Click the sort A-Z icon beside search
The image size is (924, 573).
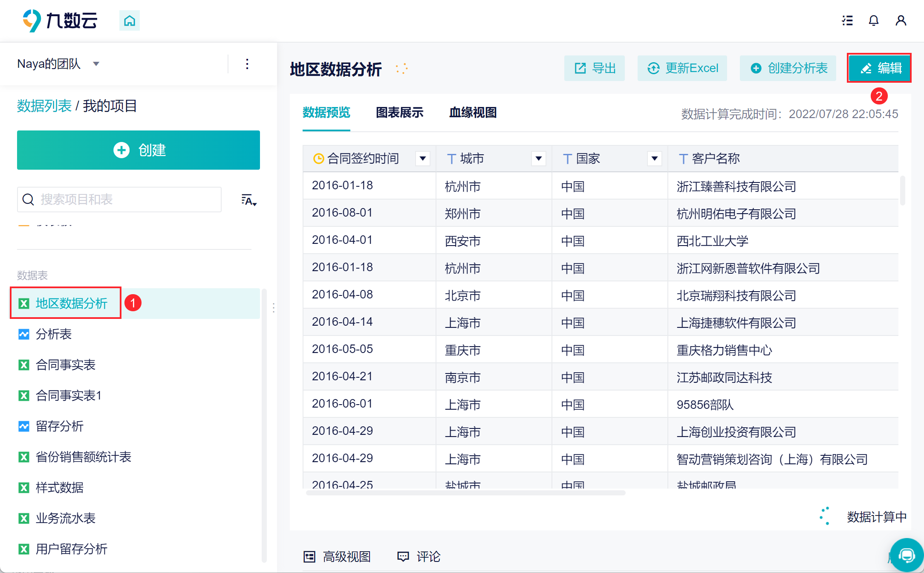click(x=248, y=200)
